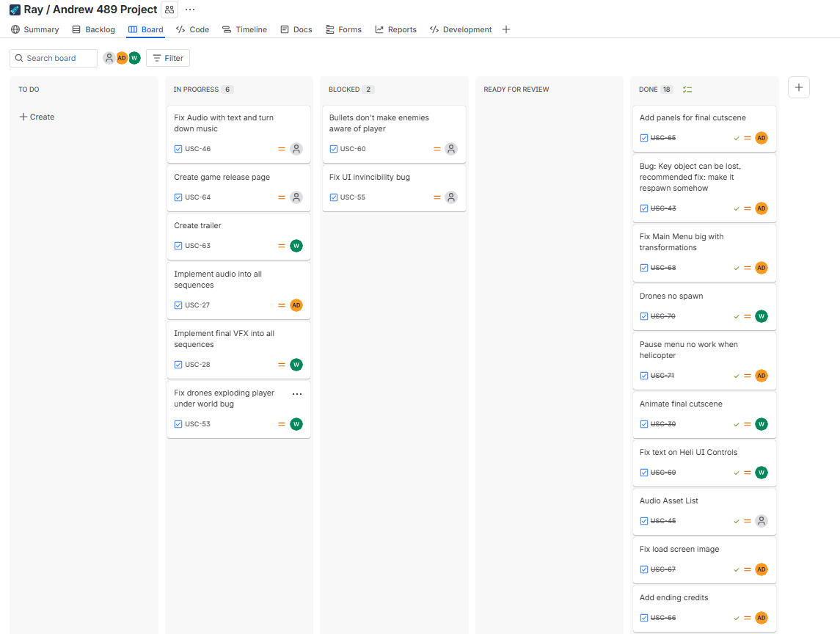Click assignee avatar on USC-64 card
Image resolution: width=840 pixels, height=634 pixels.
click(x=296, y=197)
